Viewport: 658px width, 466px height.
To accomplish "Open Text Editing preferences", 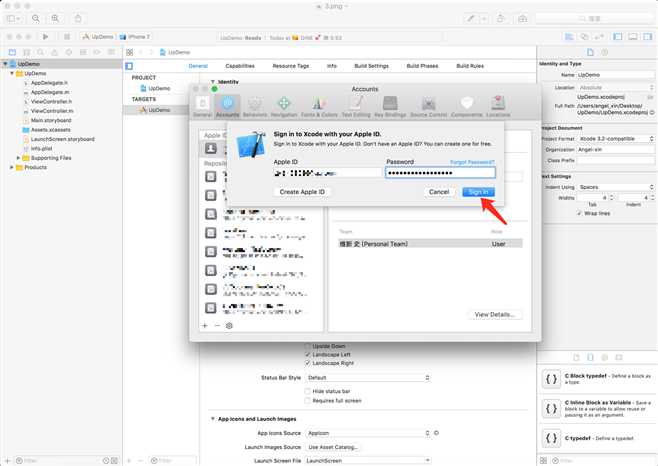I will click(x=356, y=106).
